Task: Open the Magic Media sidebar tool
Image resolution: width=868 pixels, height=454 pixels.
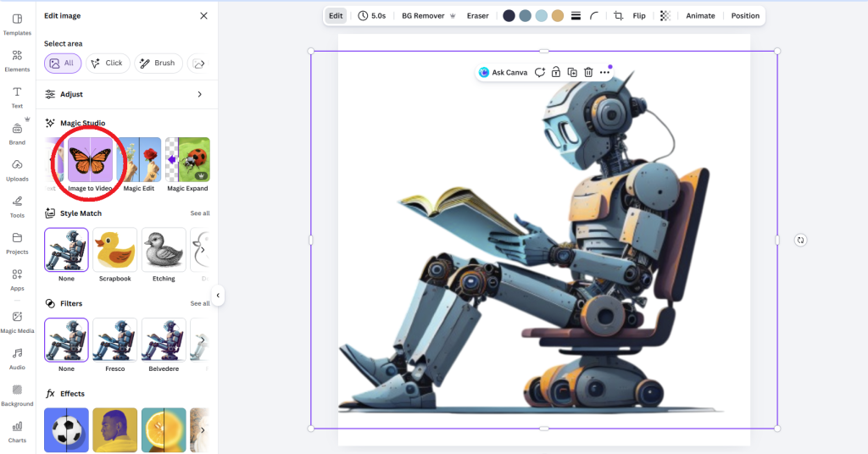Action: (17, 320)
